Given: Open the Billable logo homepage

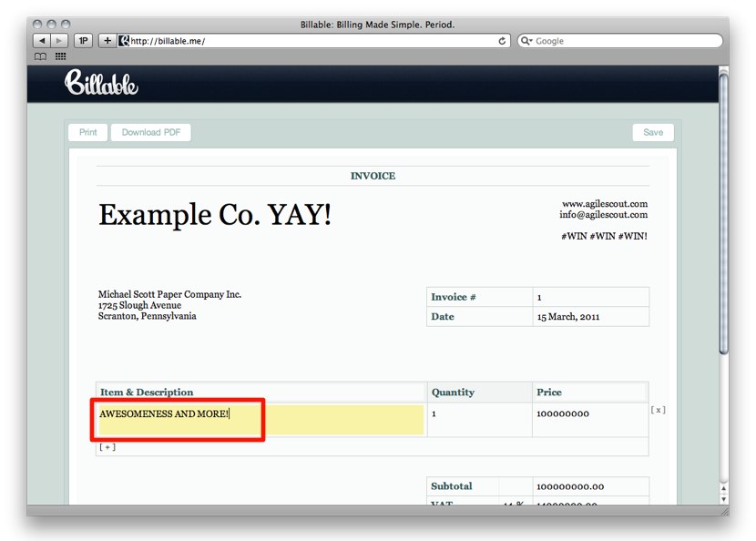Looking at the screenshot, I should tap(101, 83).
